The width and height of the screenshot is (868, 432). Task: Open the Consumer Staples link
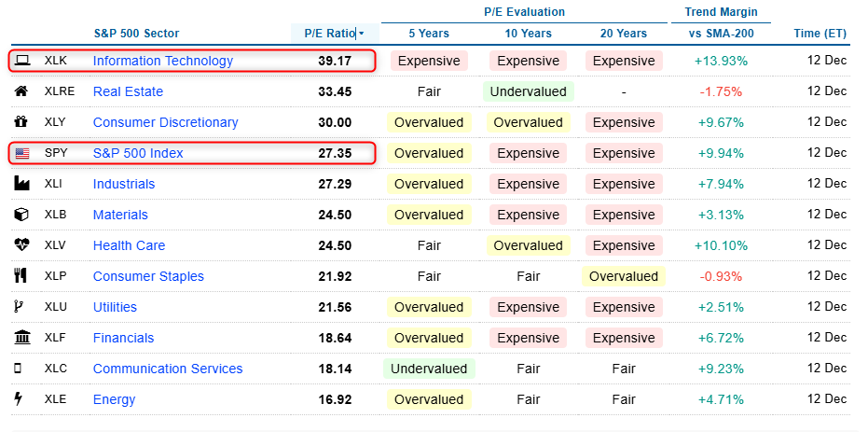pos(148,276)
